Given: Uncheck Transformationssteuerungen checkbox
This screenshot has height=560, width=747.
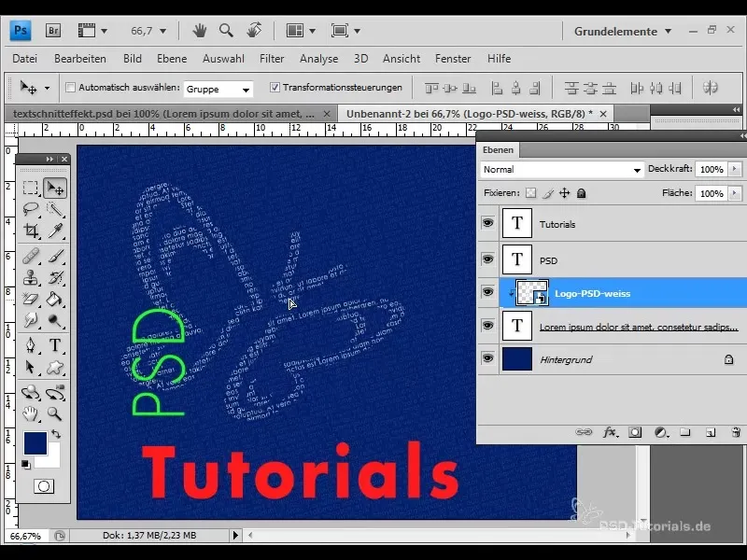Looking at the screenshot, I should click(275, 87).
